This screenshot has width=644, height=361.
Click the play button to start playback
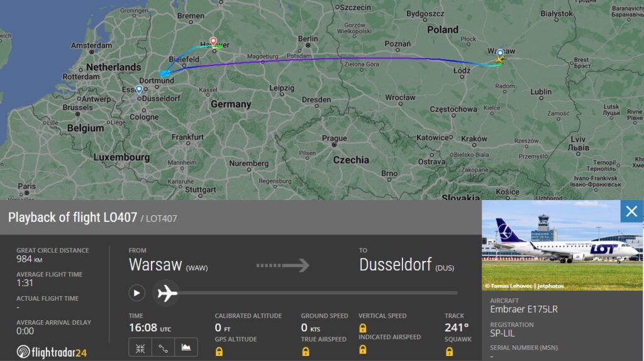136,293
